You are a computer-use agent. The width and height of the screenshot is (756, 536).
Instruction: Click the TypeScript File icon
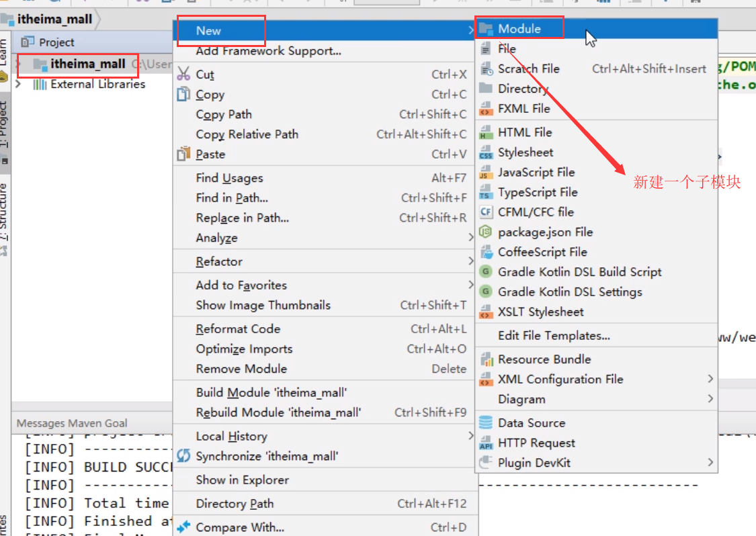485,192
